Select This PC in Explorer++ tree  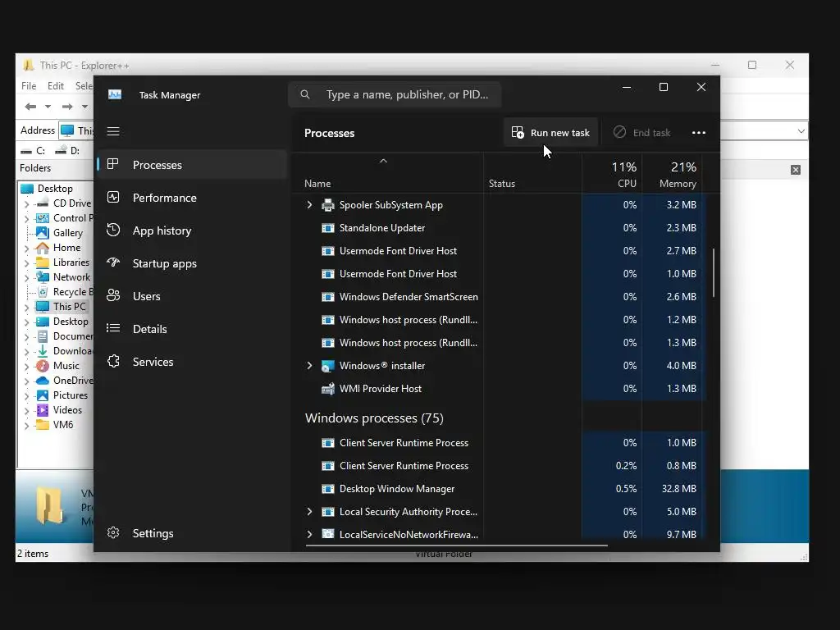69,307
